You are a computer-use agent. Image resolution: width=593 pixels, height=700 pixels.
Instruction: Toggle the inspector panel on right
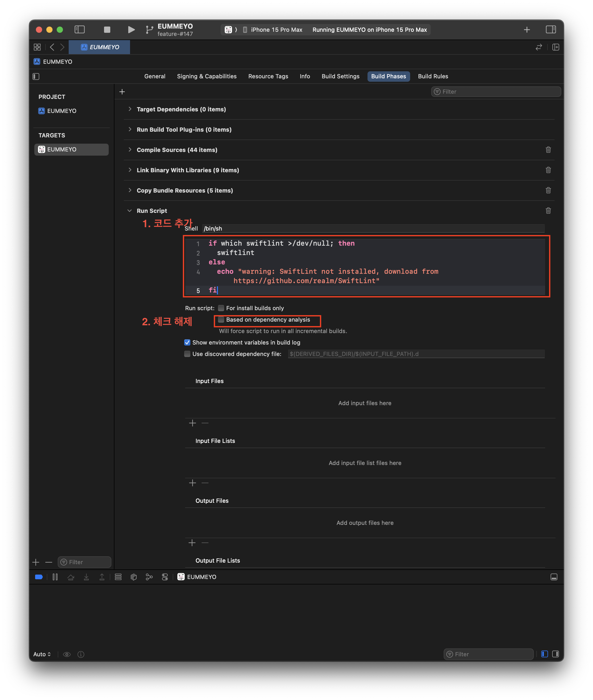(x=551, y=30)
